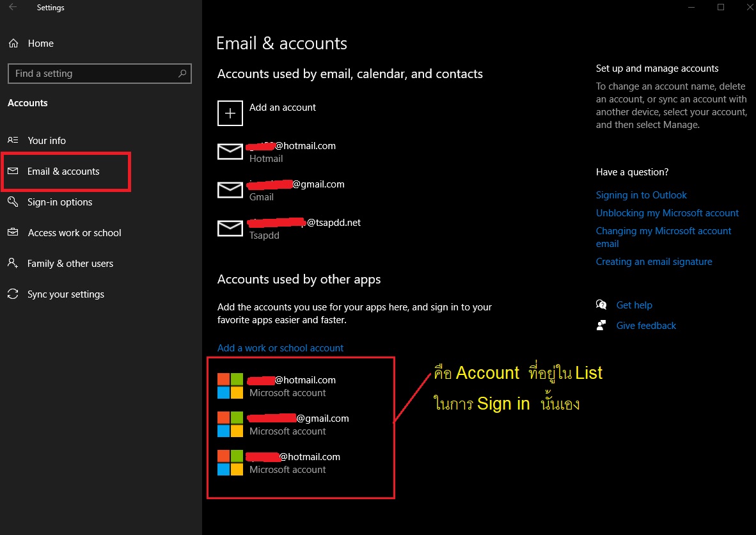The height and width of the screenshot is (535, 756).
Task: Click the Microsoft logo beside the first hotmail.com Microsoft account
Action: click(230, 386)
